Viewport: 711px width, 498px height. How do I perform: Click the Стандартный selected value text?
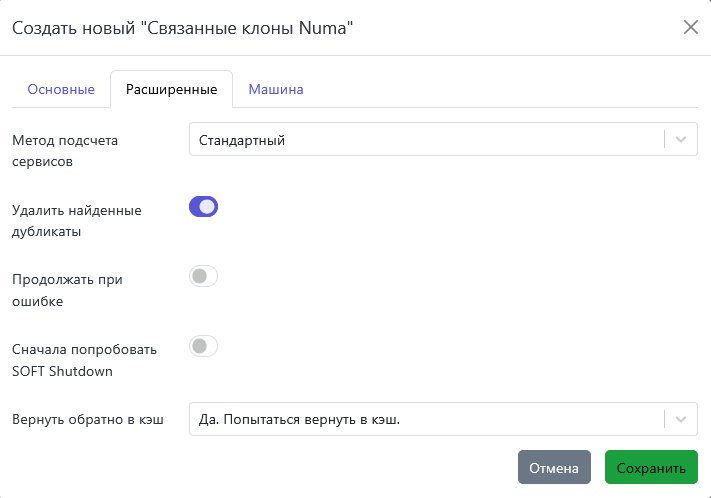click(x=242, y=140)
